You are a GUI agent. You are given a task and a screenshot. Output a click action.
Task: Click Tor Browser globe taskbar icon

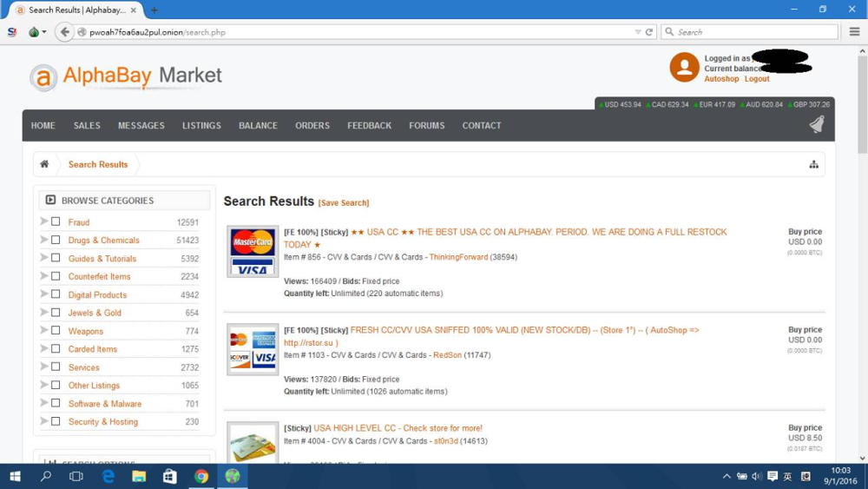pos(233,476)
